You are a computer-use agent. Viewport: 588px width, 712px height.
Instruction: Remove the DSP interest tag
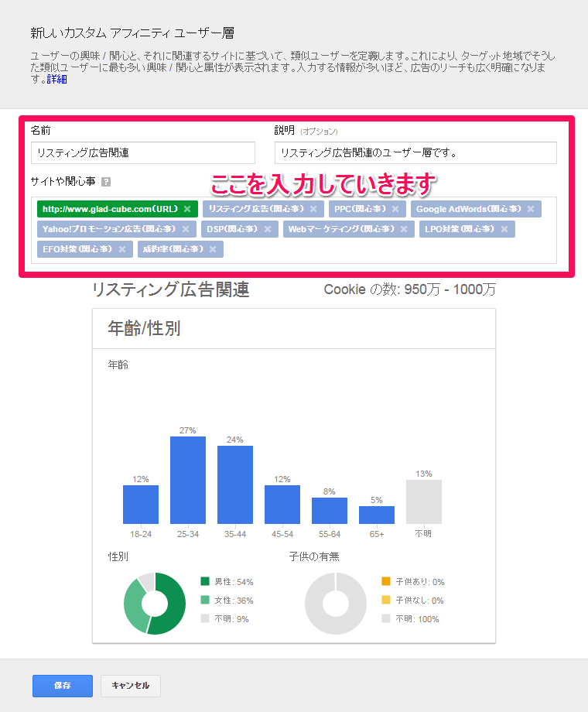(268, 229)
